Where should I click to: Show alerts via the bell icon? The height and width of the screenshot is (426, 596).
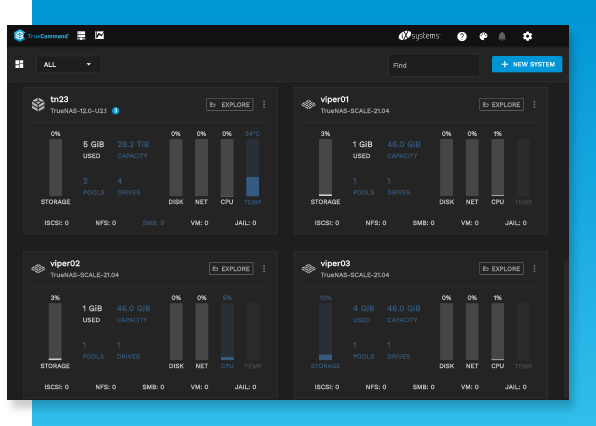click(x=502, y=36)
